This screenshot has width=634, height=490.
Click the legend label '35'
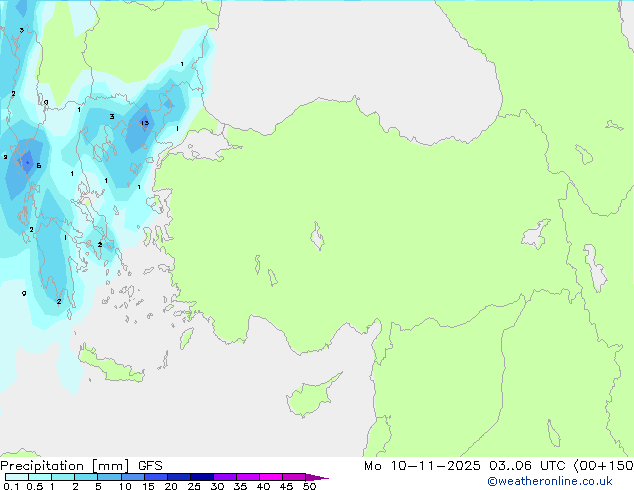pos(240,486)
